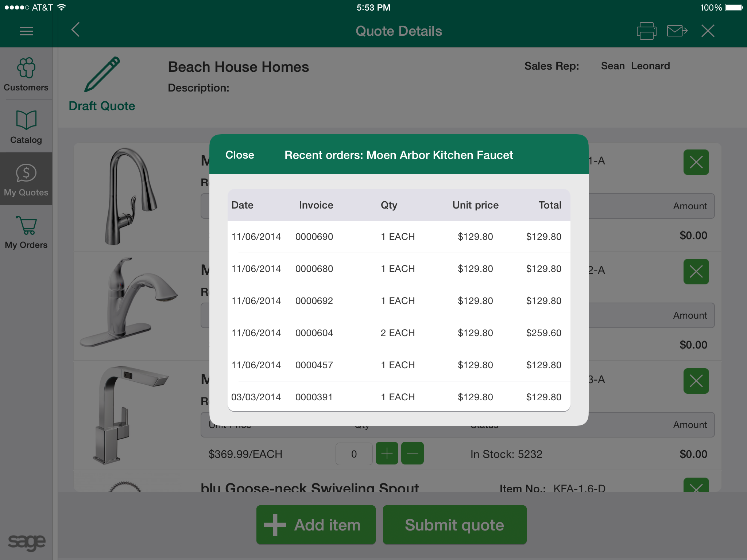Navigate back using the back chevron
747x560 pixels.
[x=75, y=31]
